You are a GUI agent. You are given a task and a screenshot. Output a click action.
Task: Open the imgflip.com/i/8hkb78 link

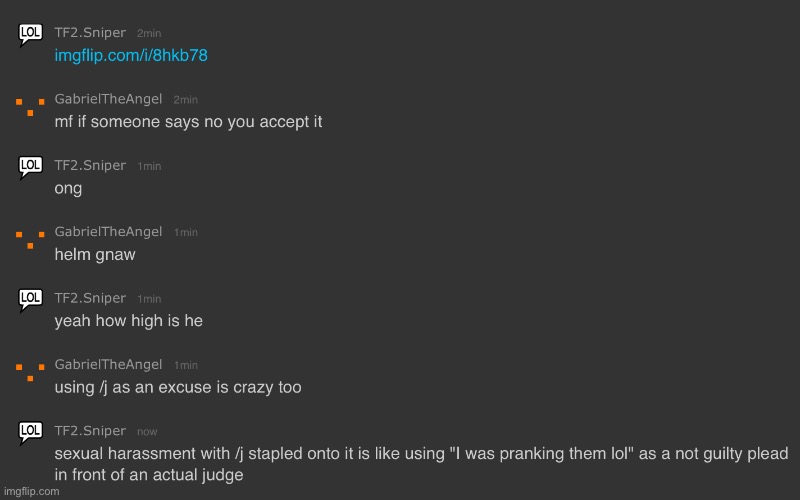pyautogui.click(x=130, y=56)
